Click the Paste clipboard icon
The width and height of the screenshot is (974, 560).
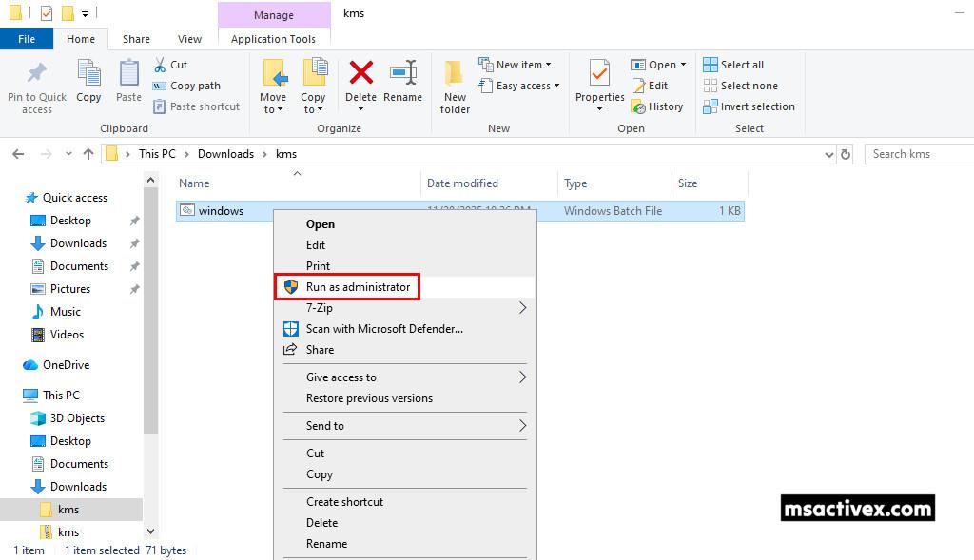click(x=128, y=75)
